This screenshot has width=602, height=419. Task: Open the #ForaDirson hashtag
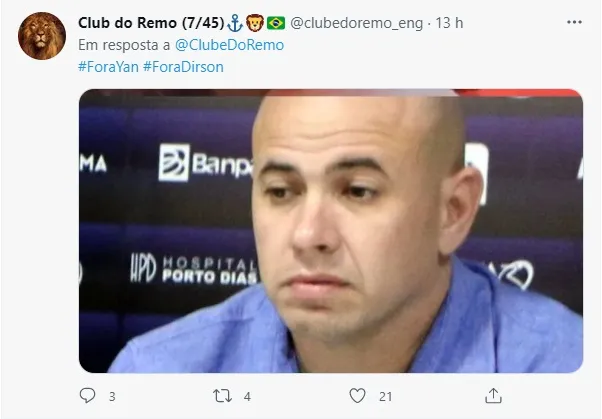(x=183, y=67)
